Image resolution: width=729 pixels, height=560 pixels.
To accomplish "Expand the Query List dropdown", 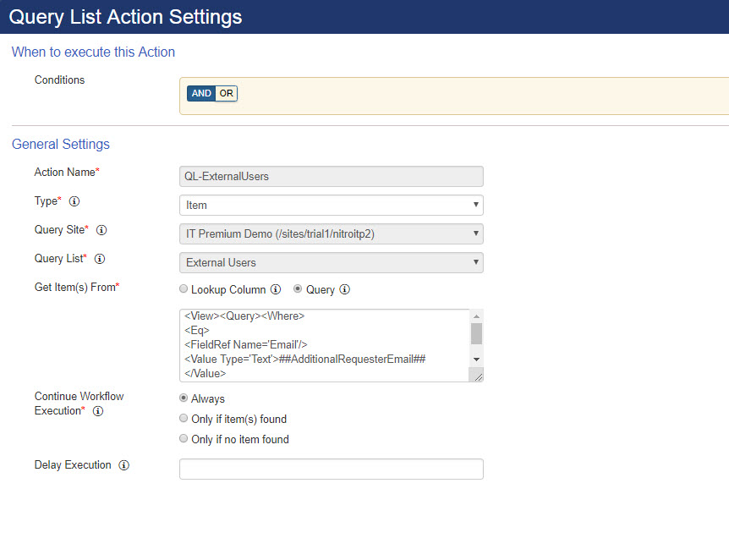I will (331, 262).
